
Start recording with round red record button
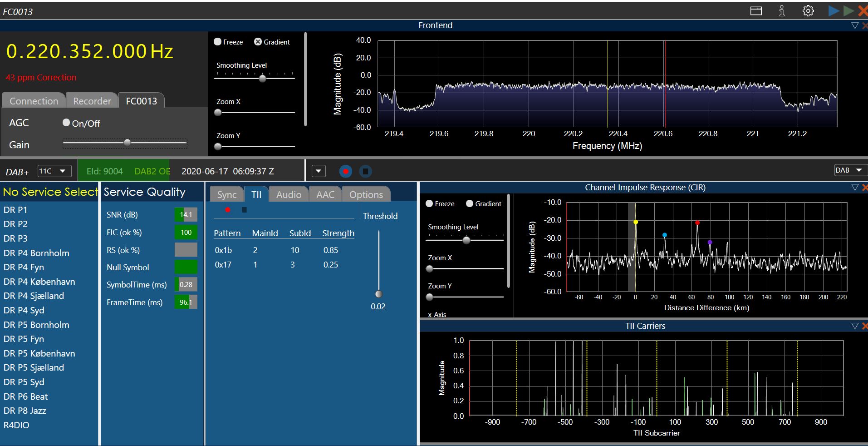point(346,171)
